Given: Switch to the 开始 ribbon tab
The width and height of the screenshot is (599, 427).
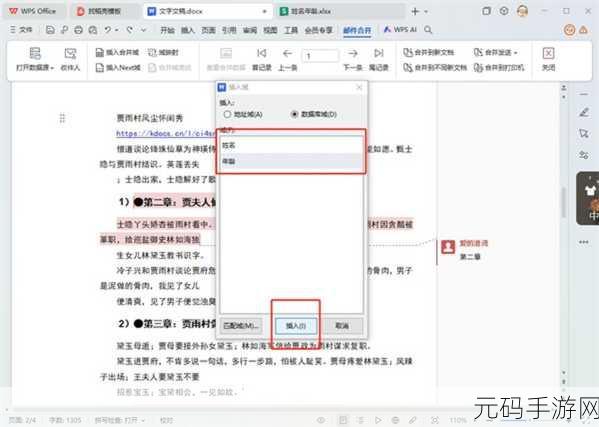Looking at the screenshot, I should (x=167, y=30).
